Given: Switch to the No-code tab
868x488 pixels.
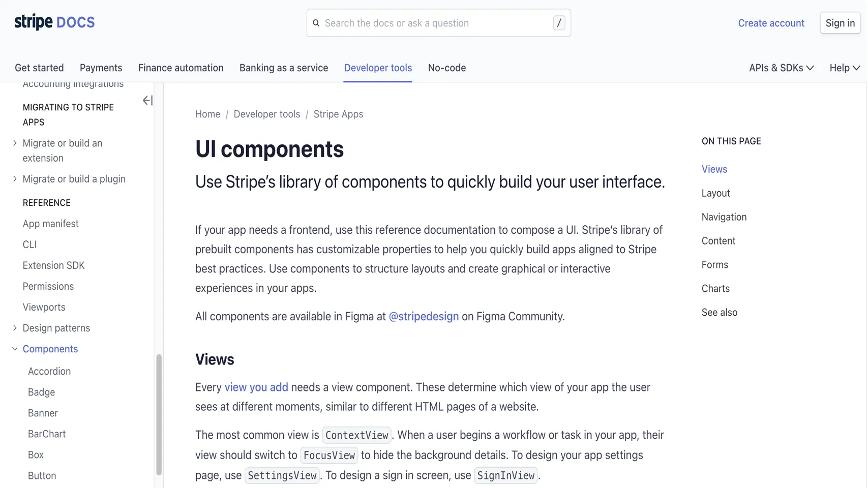Looking at the screenshot, I should (x=446, y=68).
